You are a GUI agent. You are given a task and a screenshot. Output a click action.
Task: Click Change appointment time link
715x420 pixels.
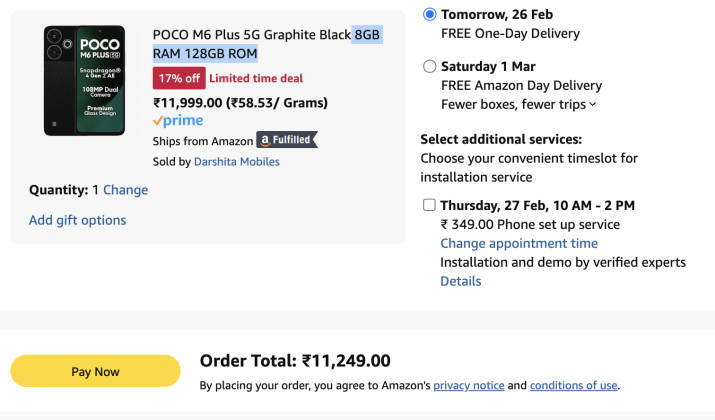tap(519, 243)
